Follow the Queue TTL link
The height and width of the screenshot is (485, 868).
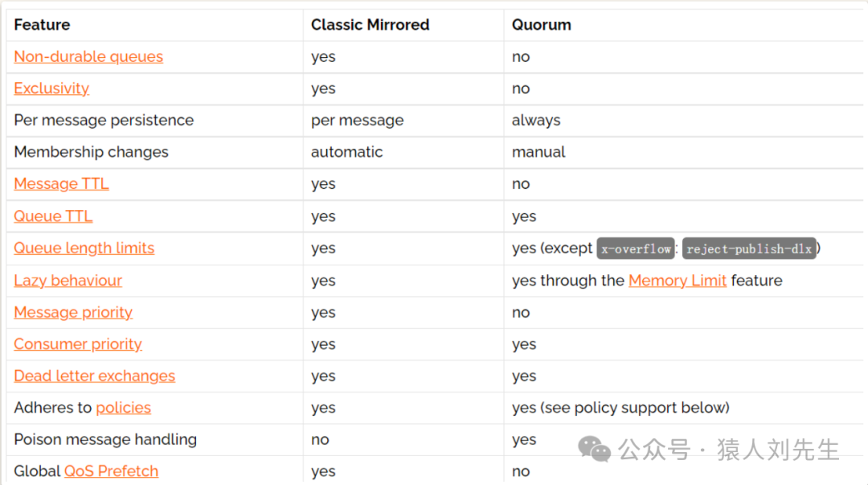pyautogui.click(x=53, y=216)
